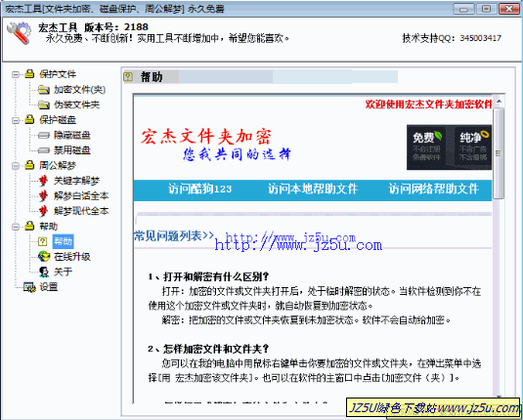This screenshot has width=523, height=420.
Task: Open 访问酷狗123 link
Action: (200, 189)
